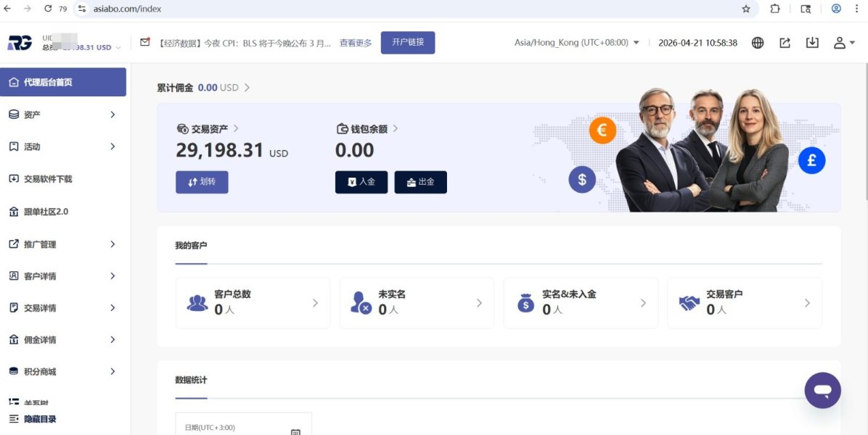Viewport: 868px width, 435px height.
Task: Click the 29,198.31 trading asset amount
Action: pos(219,150)
